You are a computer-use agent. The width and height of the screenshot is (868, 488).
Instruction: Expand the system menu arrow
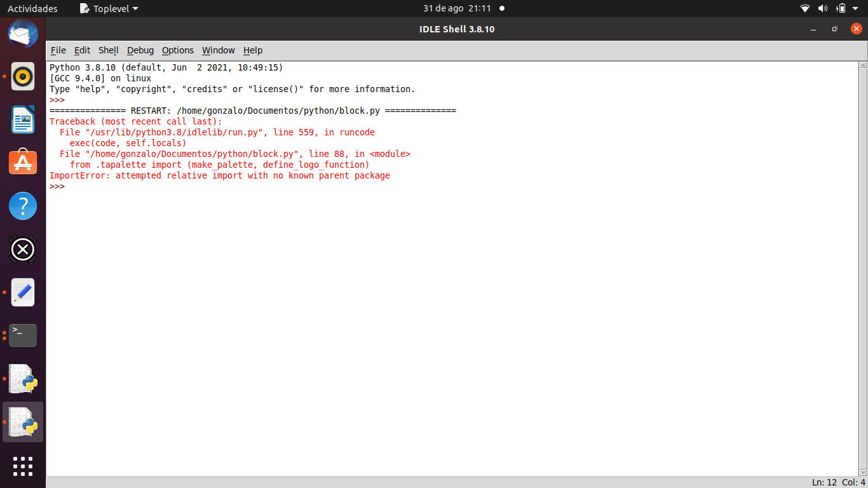(856, 8)
